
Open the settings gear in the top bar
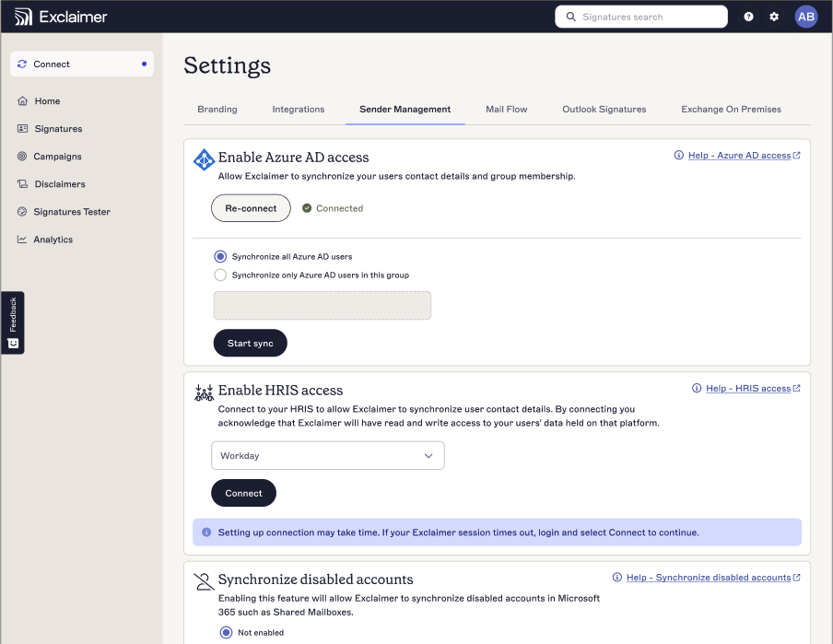(774, 17)
